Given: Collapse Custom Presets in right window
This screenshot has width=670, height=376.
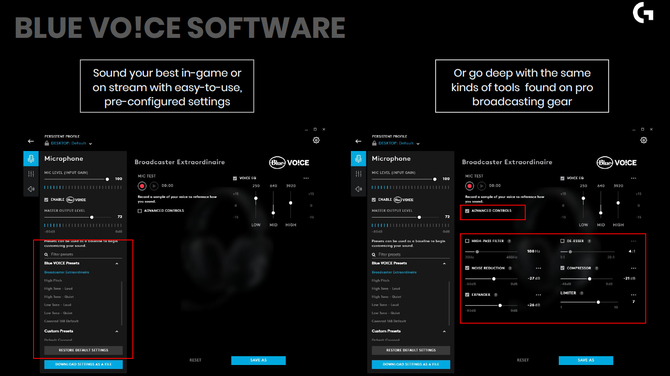Looking at the screenshot, I should [x=444, y=331].
